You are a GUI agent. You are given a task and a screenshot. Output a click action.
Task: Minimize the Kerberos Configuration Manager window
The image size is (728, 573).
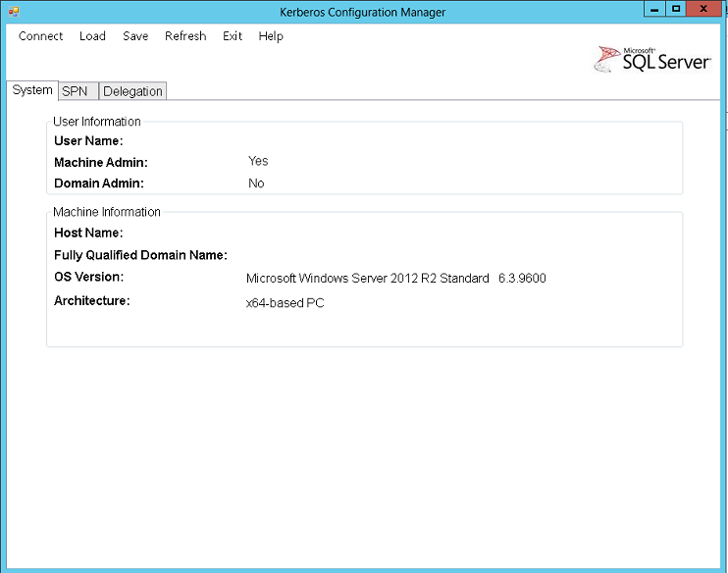click(654, 9)
